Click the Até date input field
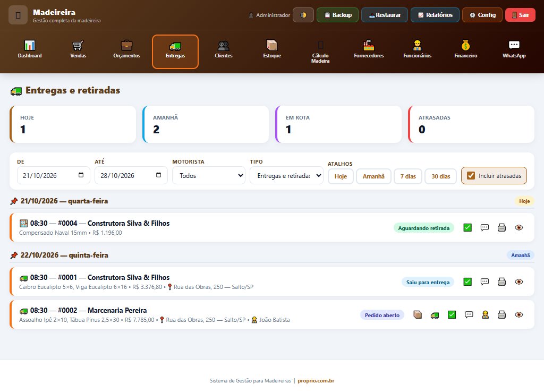The height and width of the screenshot is (392, 544). point(131,175)
